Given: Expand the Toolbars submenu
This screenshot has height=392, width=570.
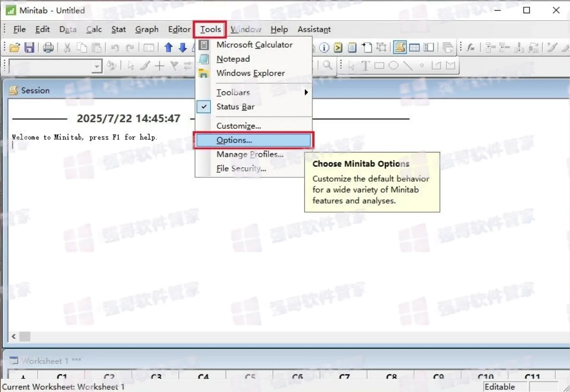Looking at the screenshot, I should (254, 92).
